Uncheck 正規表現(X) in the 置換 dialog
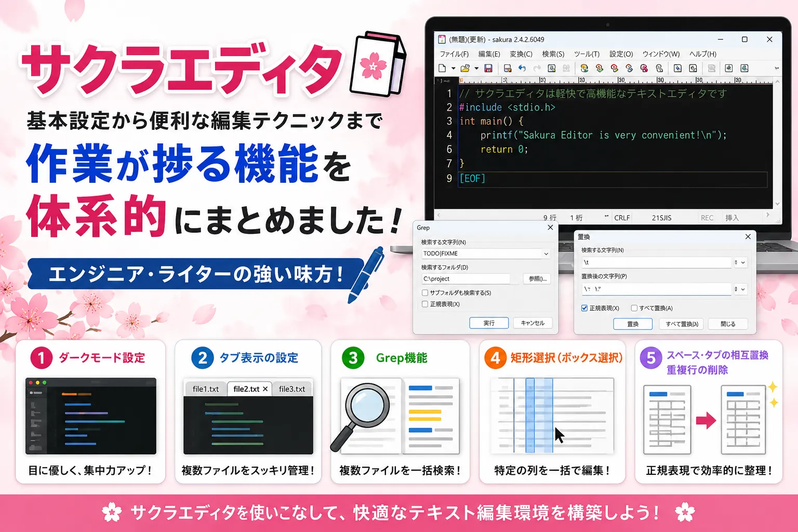This screenshot has height=532, width=798. 584,308
